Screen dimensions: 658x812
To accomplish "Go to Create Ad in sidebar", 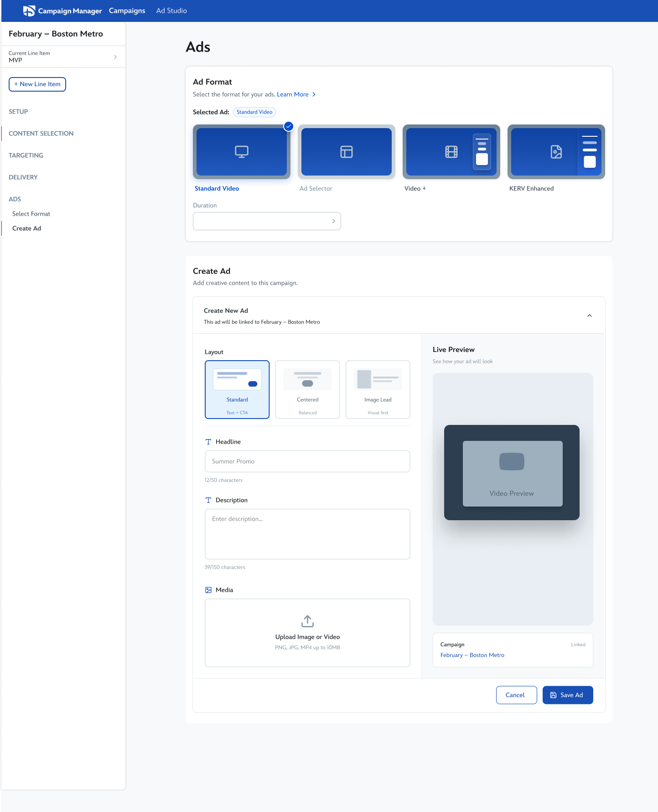I will [x=26, y=228].
